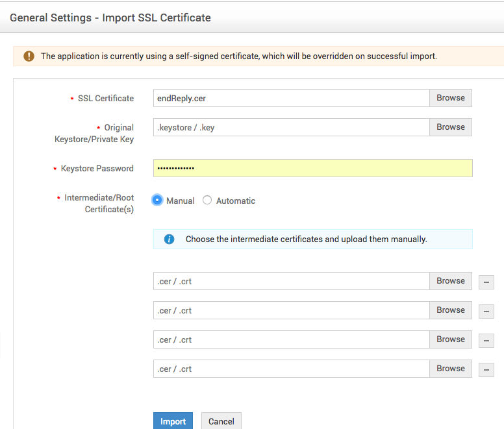Select the Manual radio option
Screen dimensions: 504x429
pyautogui.click(x=157, y=201)
